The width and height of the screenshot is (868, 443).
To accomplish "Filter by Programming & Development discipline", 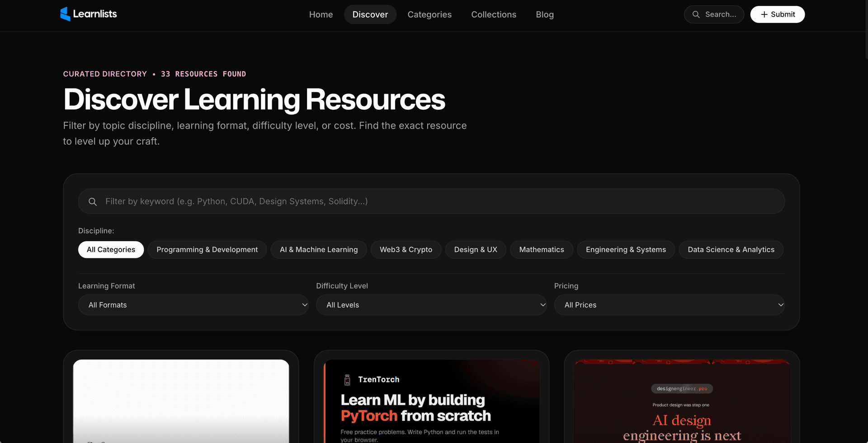I will pos(207,249).
